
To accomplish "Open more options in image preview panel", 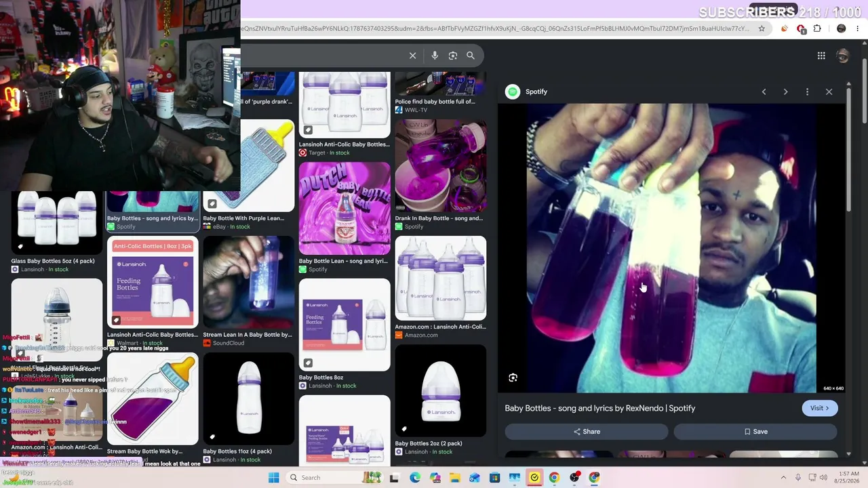I will (x=807, y=91).
